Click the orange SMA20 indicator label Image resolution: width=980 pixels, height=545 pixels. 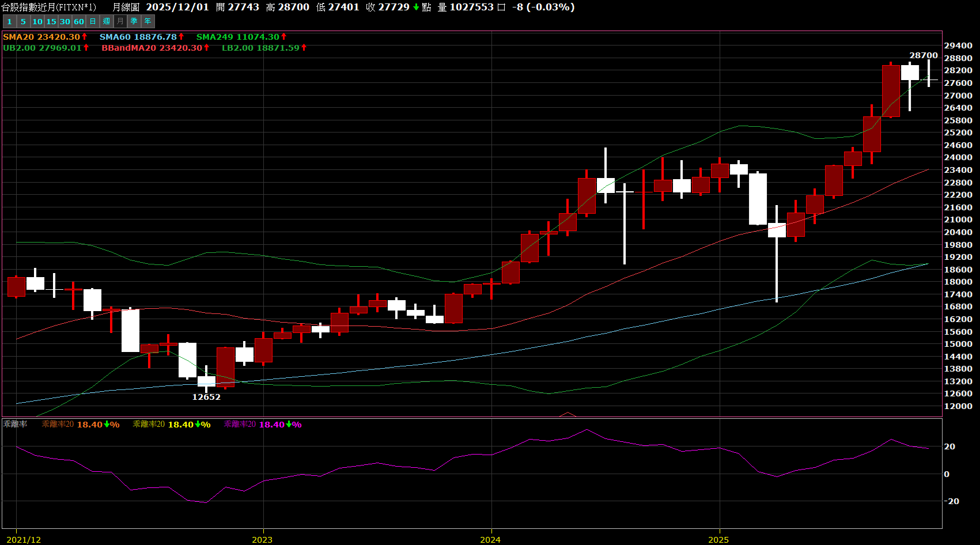41,37
